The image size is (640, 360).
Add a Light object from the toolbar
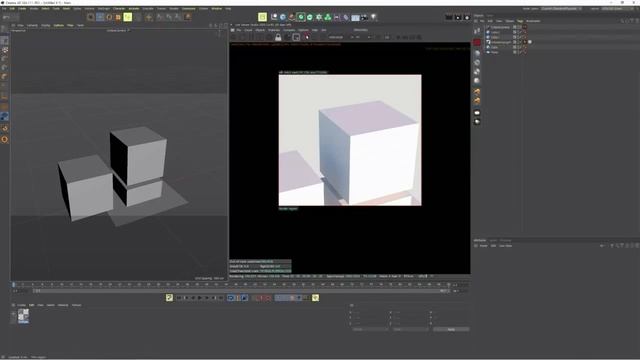pos(373,17)
